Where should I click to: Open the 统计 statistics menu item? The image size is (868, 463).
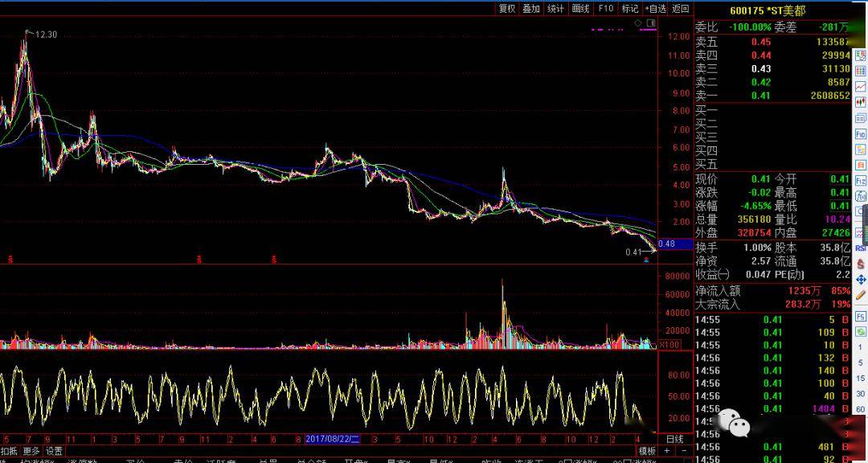[x=555, y=9]
